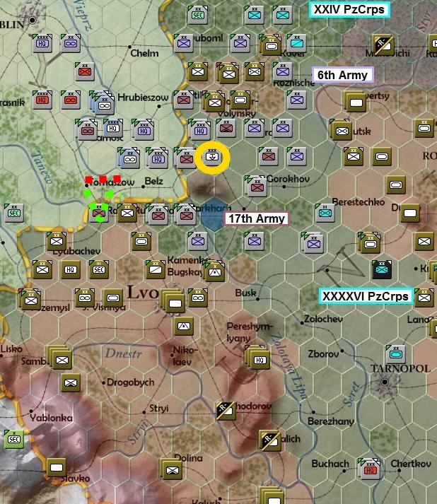Image resolution: width=437 pixels, height=504 pixels.
Task: Click the Soviet HQ counter below Lyubachev
Action: (71, 269)
